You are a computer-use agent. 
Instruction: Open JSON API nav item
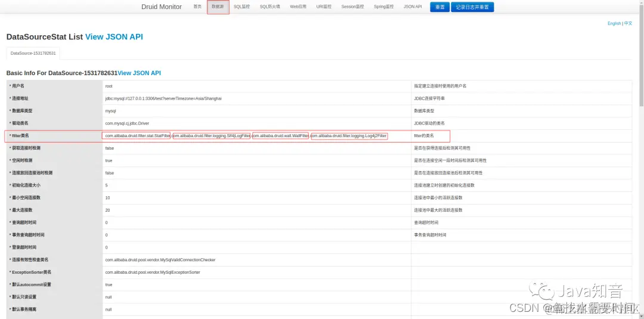[413, 7]
